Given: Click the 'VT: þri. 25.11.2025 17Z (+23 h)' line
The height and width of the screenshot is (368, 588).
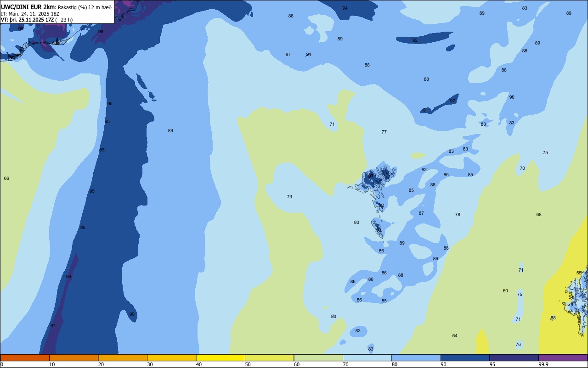Looking at the screenshot, I should tap(37, 20).
